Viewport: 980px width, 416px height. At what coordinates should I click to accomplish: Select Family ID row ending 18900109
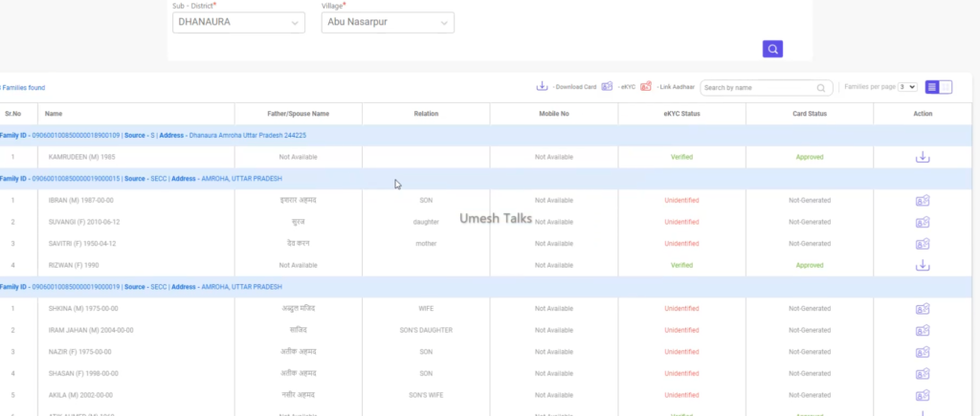485,136
